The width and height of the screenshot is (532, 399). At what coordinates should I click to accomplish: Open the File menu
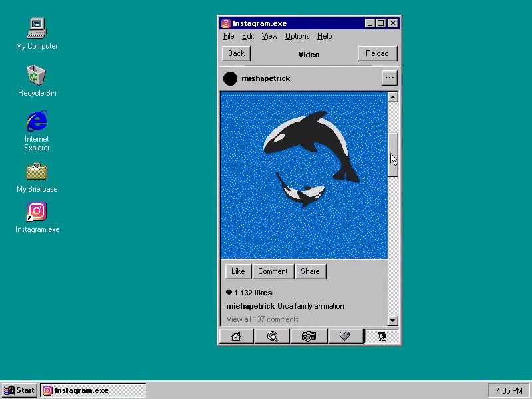(229, 36)
